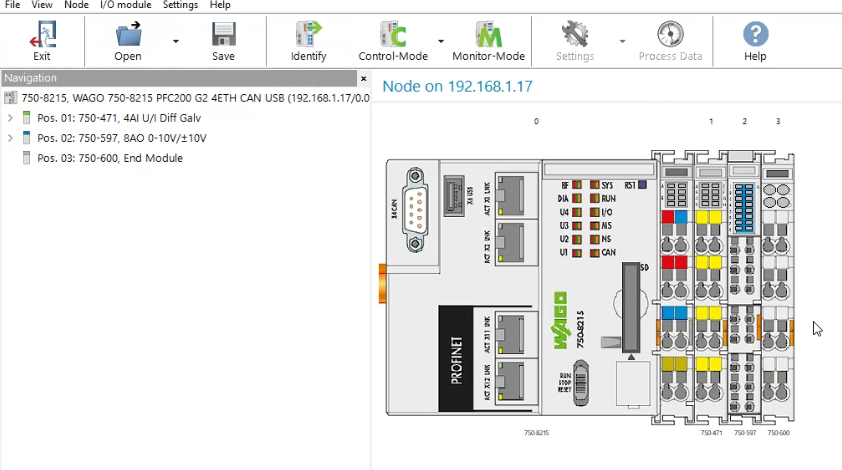Click the green module icon for Pos. 01
This screenshot has height=470, width=842.
pyautogui.click(x=26, y=118)
